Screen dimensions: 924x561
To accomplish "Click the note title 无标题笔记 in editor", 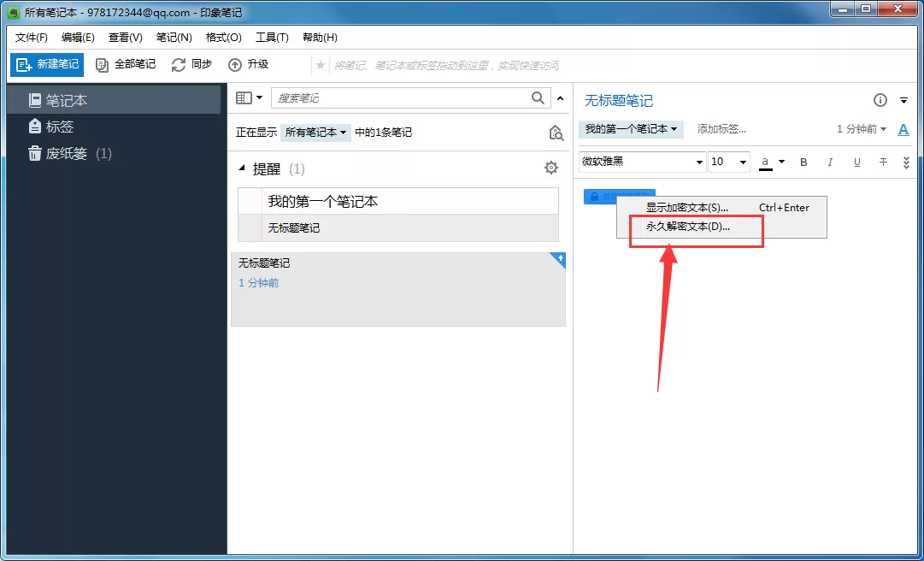I will point(619,101).
